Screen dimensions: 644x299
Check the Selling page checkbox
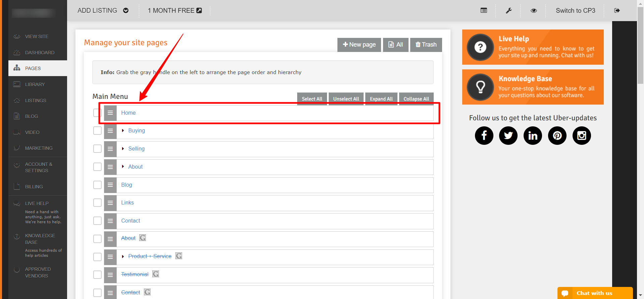97,148
